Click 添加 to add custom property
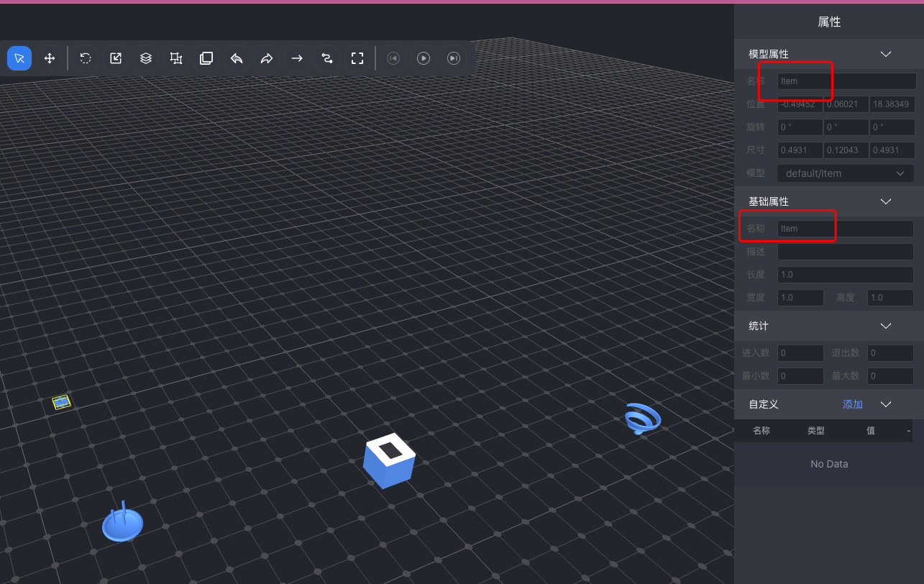 click(852, 404)
